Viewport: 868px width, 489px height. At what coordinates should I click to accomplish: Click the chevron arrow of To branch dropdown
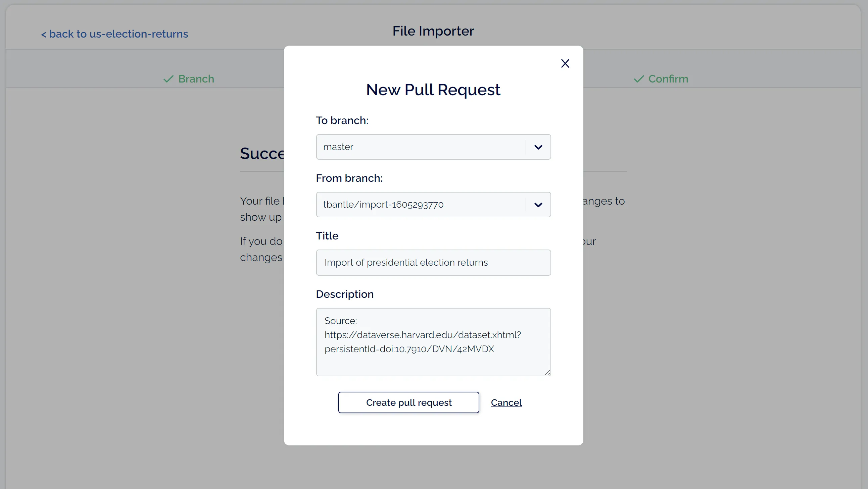pyautogui.click(x=538, y=147)
